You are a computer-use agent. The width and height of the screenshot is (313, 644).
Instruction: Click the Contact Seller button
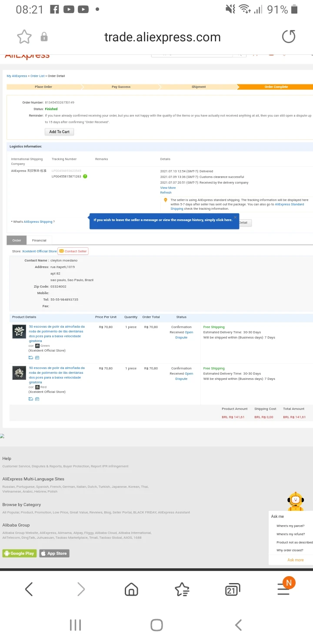[73, 251]
